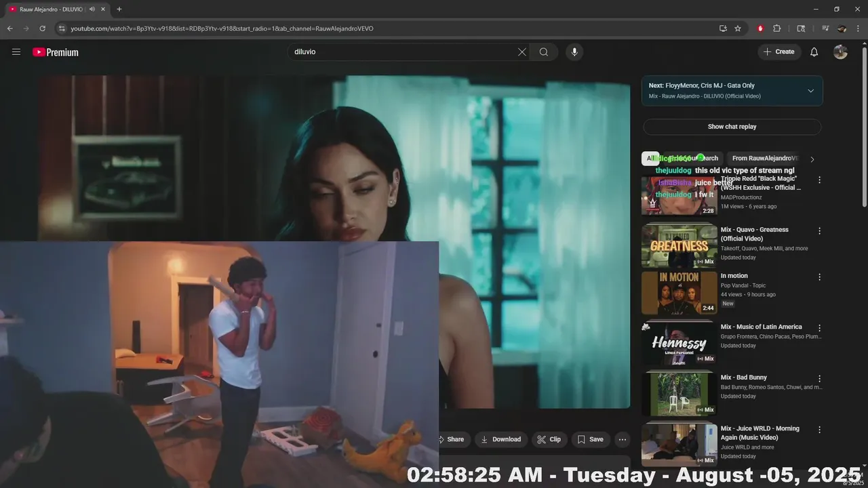Viewport: 868px width, 488px height.
Task: Open the notifications bell
Action: click(x=814, y=52)
